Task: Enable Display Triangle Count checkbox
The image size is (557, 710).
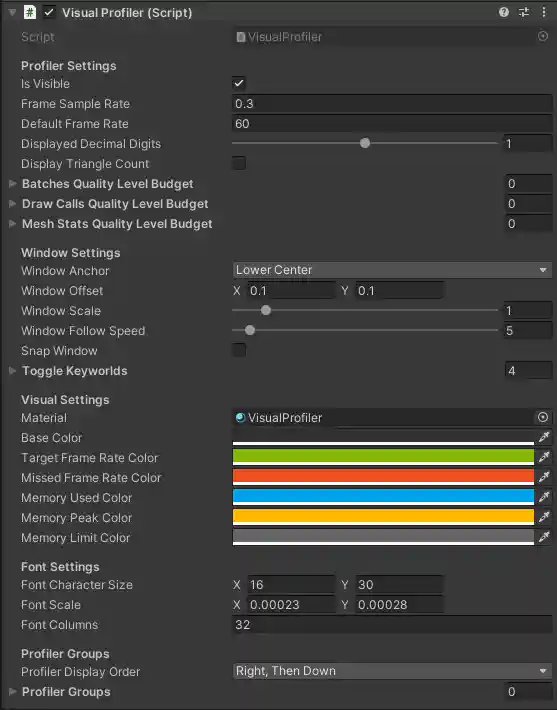Action: [239, 163]
